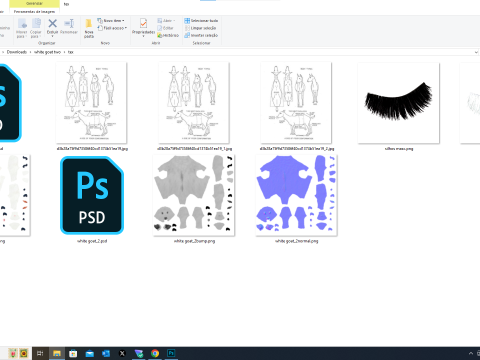Expand the arrow below Propriedades
This screenshot has height=360, width=480.
143,36
